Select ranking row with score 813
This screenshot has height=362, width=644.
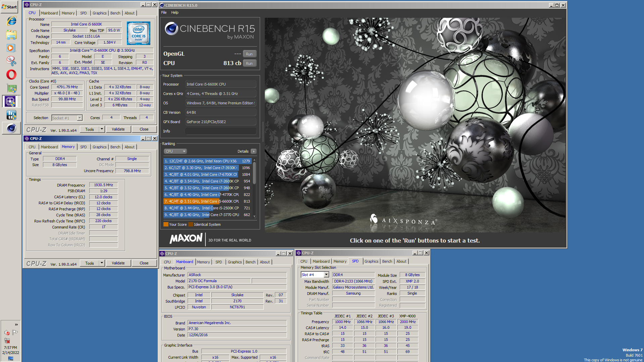[x=207, y=201]
